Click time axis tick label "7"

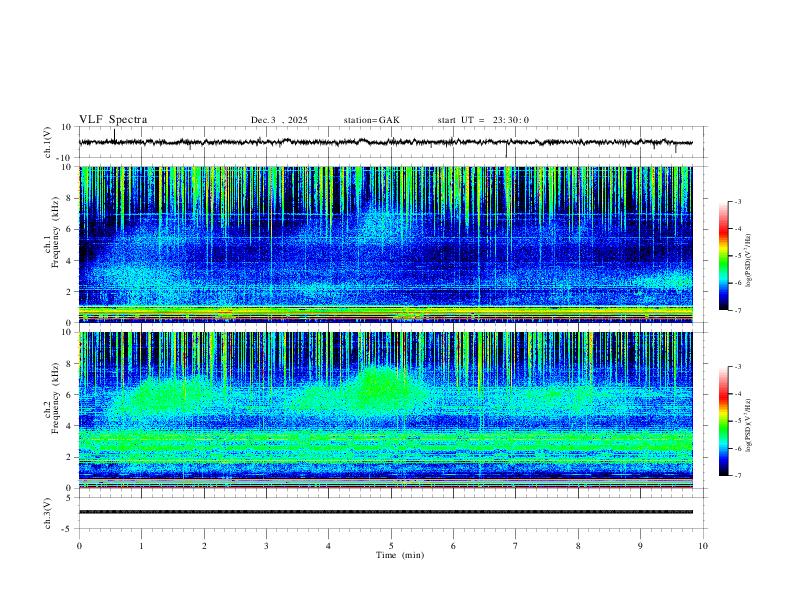[x=516, y=546]
